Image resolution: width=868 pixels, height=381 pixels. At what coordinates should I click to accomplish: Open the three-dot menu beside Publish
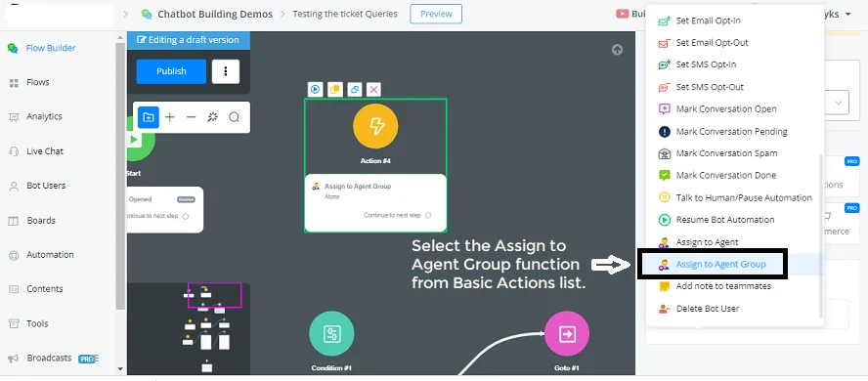(x=226, y=71)
